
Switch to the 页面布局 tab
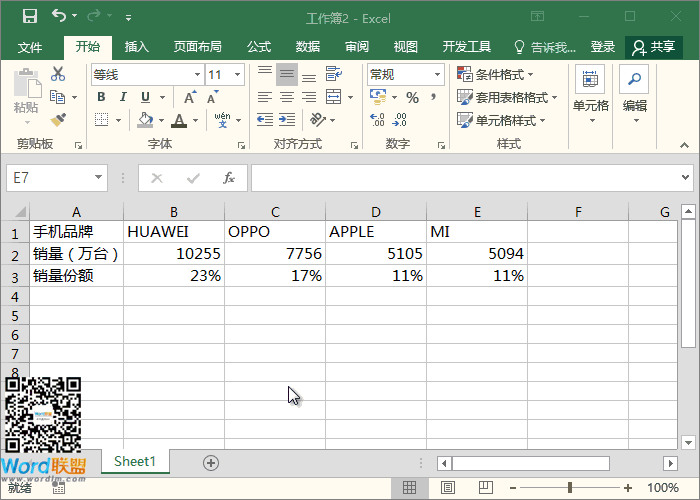(x=198, y=46)
